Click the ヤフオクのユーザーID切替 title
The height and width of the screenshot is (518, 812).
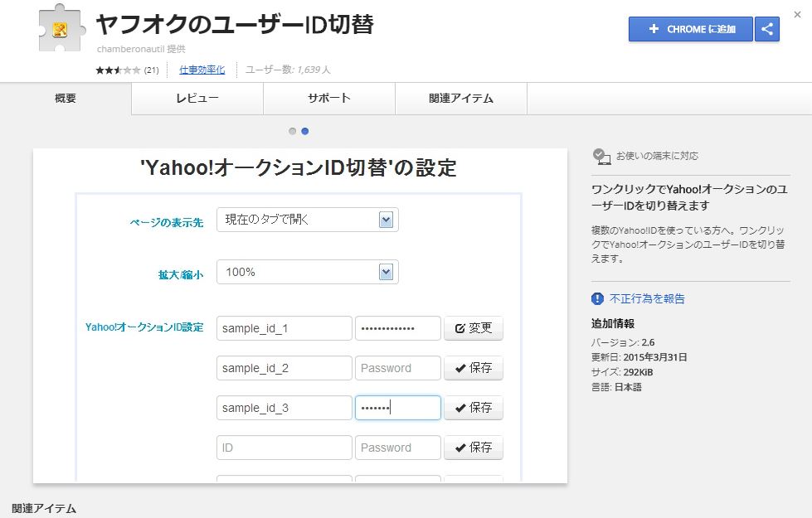click(235, 24)
